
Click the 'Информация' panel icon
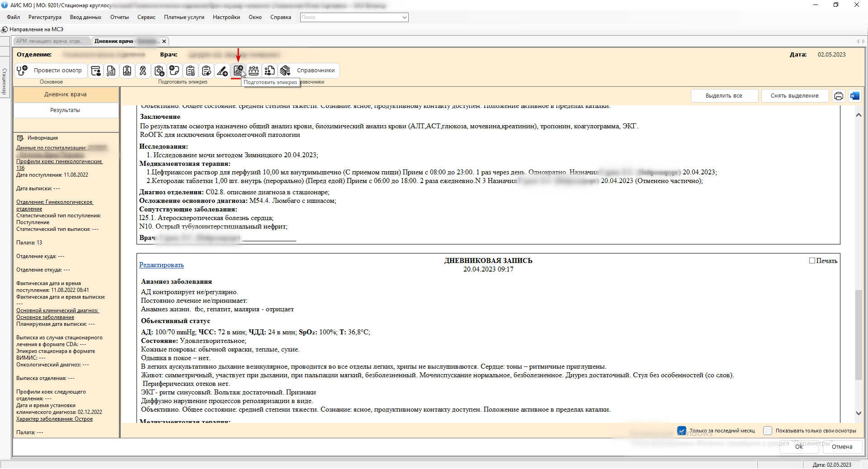pyautogui.click(x=20, y=138)
